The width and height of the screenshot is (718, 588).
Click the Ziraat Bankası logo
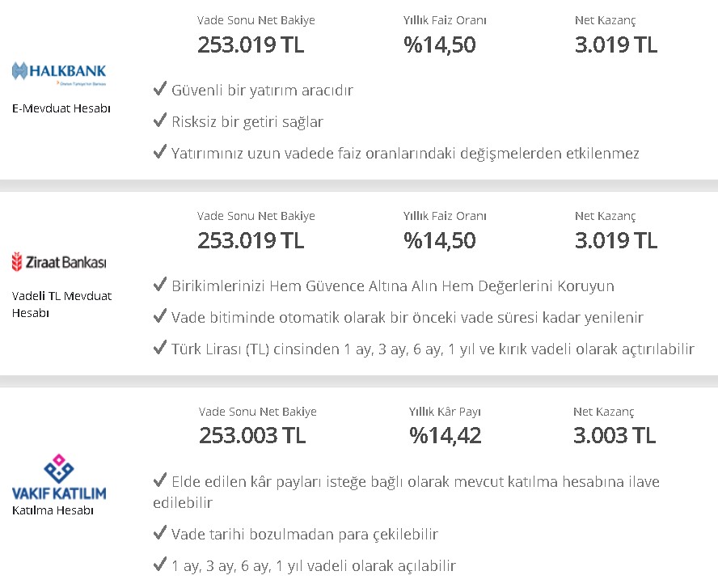point(58,262)
